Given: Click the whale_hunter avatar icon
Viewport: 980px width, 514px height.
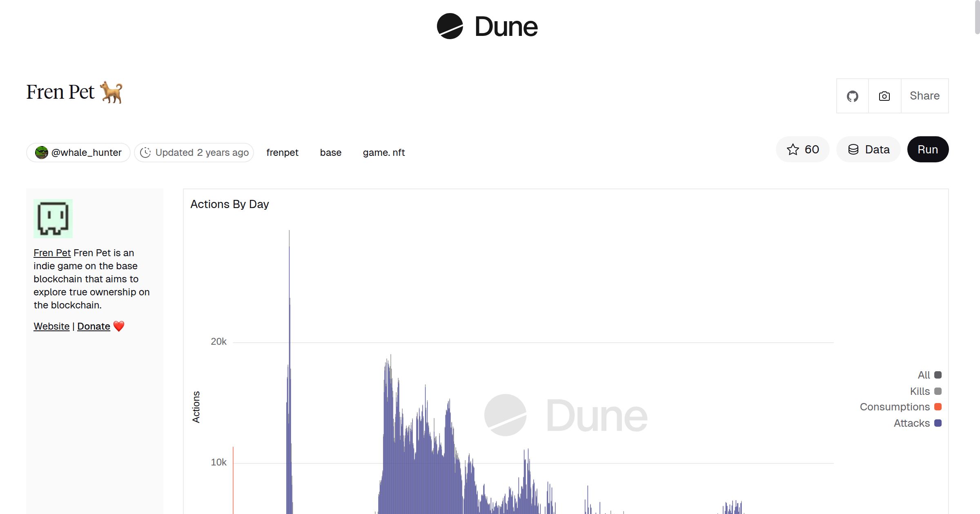Looking at the screenshot, I should pyautogui.click(x=41, y=153).
